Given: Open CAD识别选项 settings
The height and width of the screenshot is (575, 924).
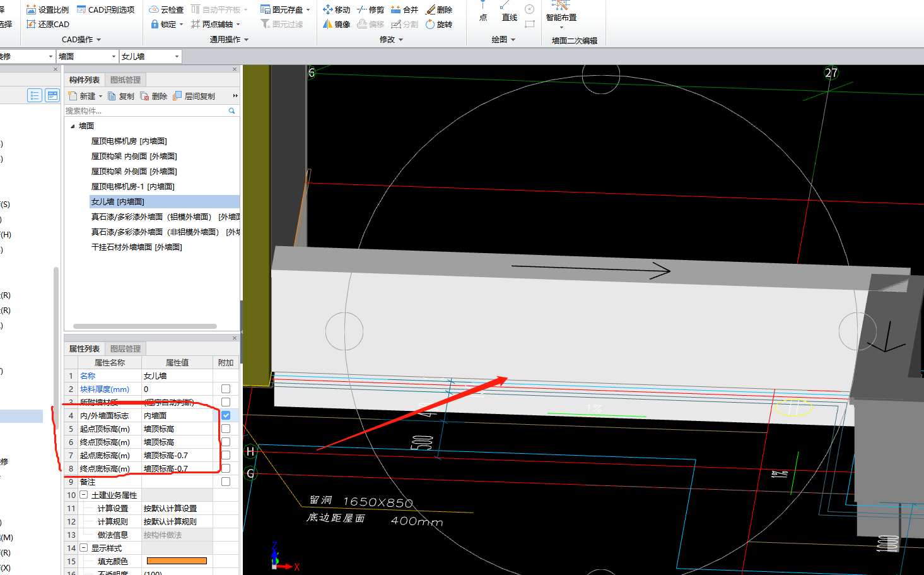Looking at the screenshot, I should point(105,9).
